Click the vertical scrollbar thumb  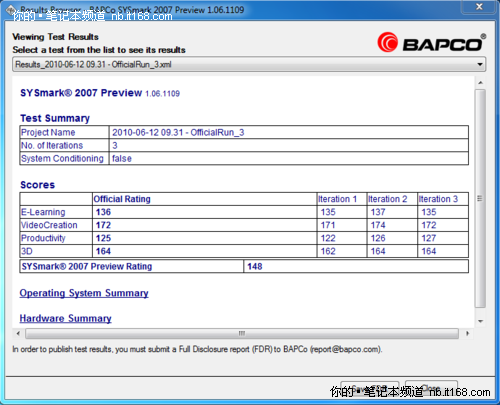[480, 199]
